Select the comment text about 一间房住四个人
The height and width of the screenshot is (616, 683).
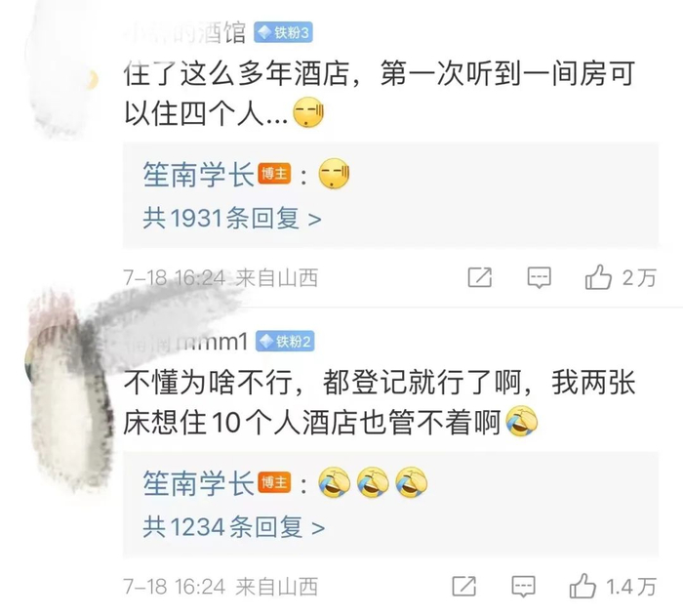(x=379, y=94)
